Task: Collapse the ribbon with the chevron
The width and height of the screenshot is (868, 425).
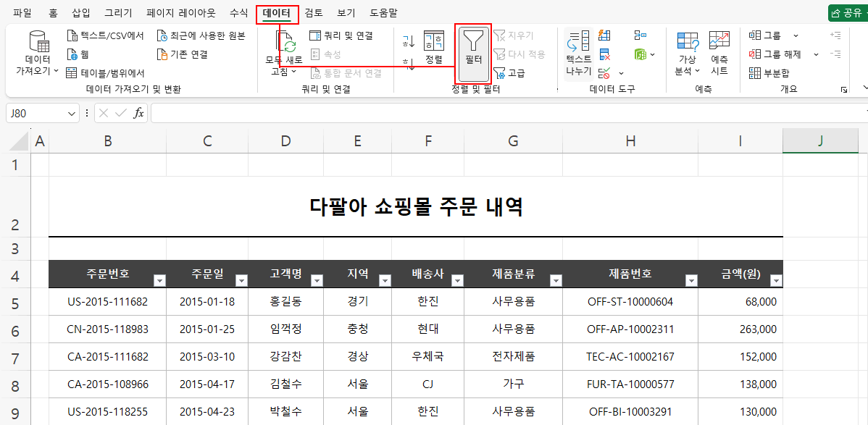Action: (x=865, y=88)
